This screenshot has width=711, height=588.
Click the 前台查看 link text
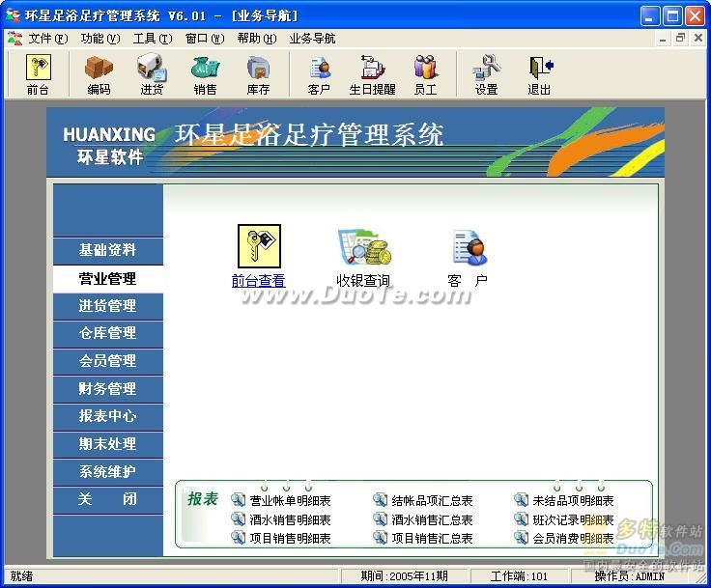pos(259,281)
